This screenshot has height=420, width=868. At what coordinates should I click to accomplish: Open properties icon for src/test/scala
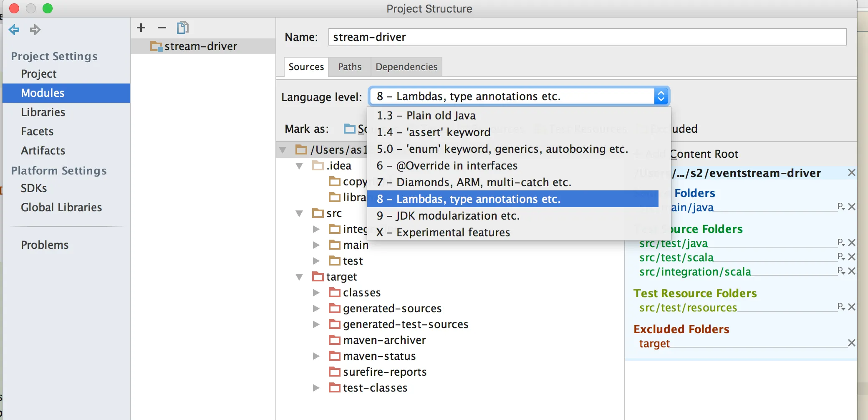[841, 256]
